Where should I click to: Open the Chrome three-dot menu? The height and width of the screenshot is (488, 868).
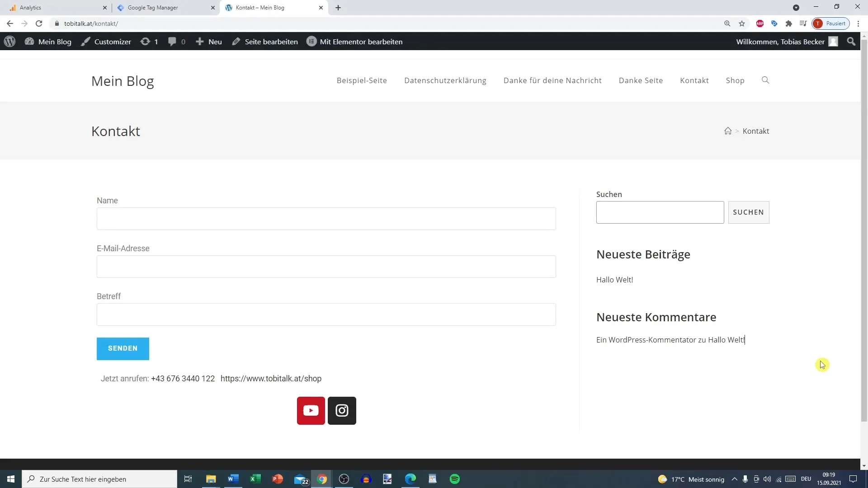(x=858, y=23)
